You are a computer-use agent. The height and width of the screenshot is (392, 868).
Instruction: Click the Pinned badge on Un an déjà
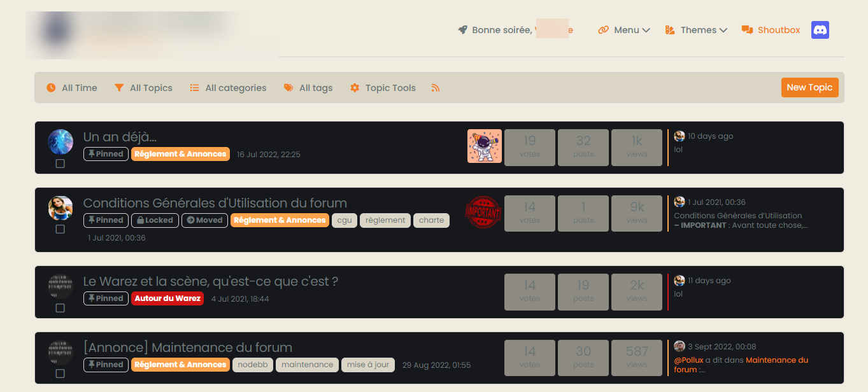click(x=106, y=154)
